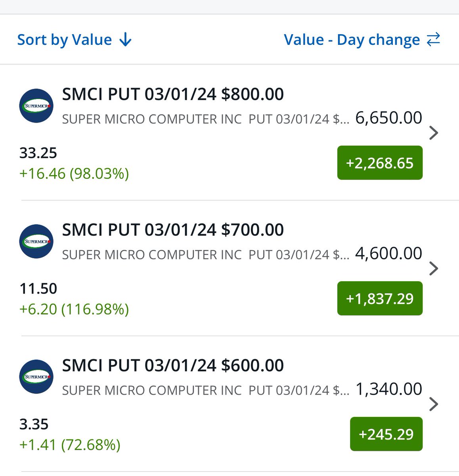Tap Supermicro logo on $800.00 put row

pyautogui.click(x=36, y=106)
